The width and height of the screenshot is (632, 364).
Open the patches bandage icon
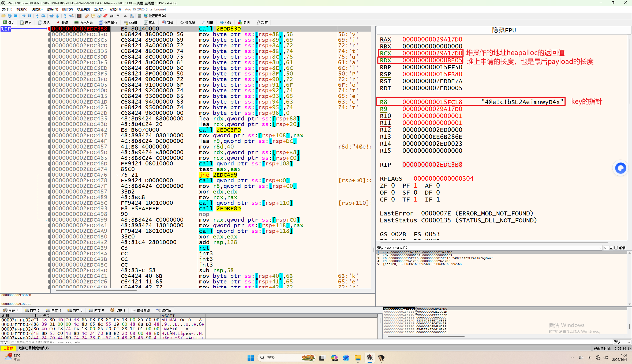(x=87, y=16)
